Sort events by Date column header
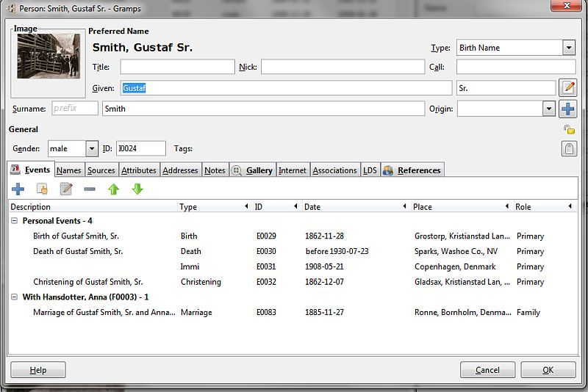 [355, 207]
